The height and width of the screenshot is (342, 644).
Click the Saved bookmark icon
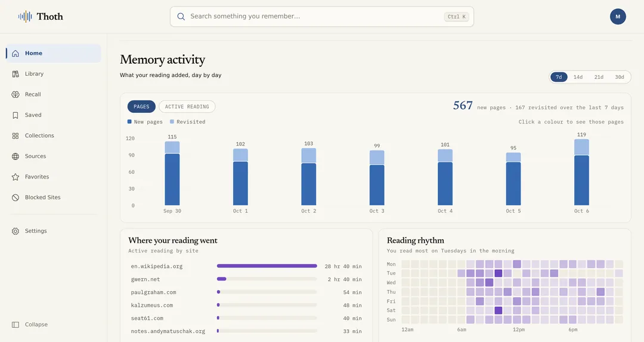tap(16, 115)
